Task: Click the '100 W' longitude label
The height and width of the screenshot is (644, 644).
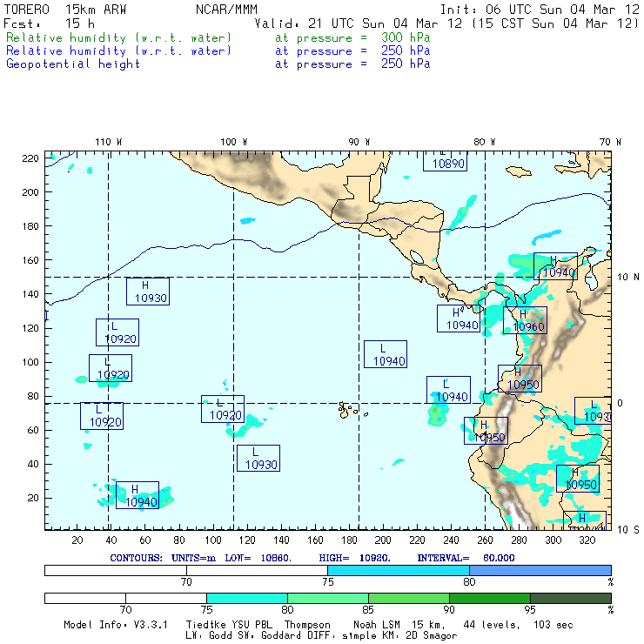Action: click(x=234, y=142)
